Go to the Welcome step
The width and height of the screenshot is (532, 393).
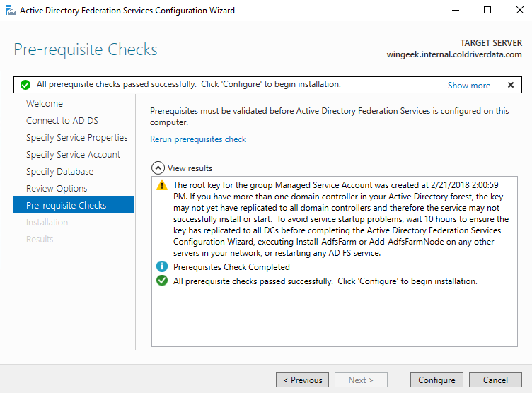(45, 104)
